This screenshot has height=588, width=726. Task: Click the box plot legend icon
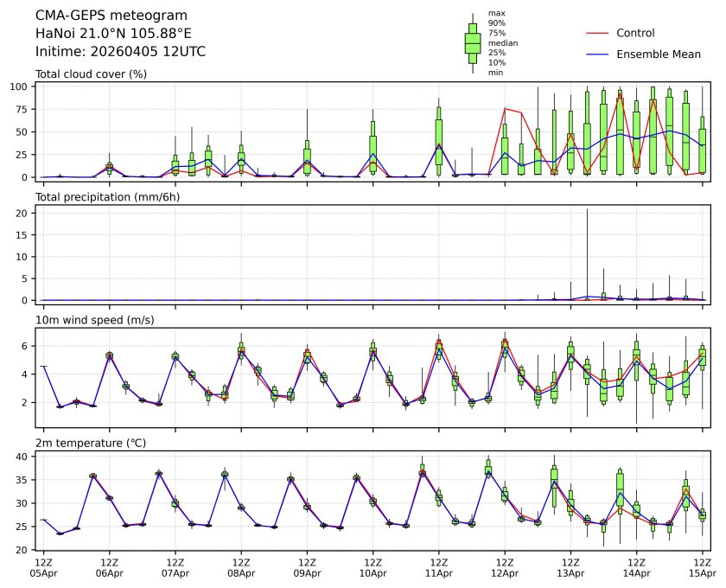tap(472, 43)
